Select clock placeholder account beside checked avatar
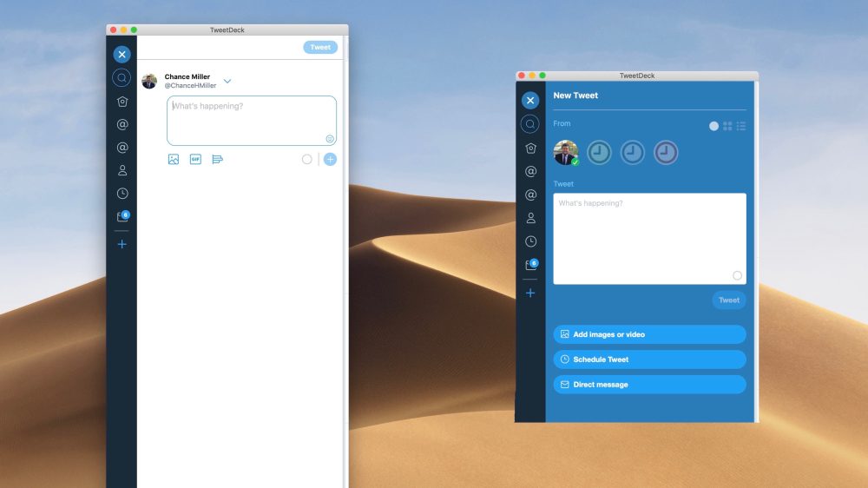 pos(599,152)
